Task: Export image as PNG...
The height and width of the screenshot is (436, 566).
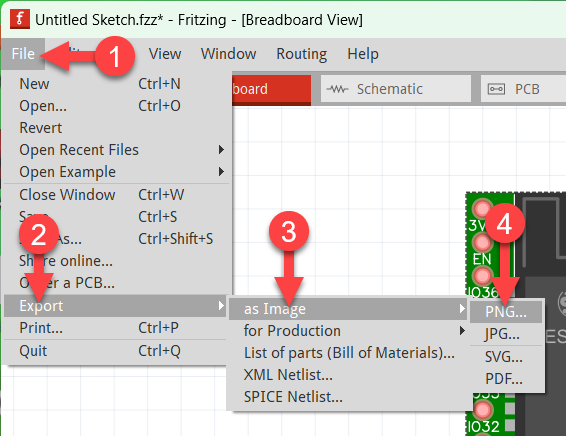Action: pos(506,311)
